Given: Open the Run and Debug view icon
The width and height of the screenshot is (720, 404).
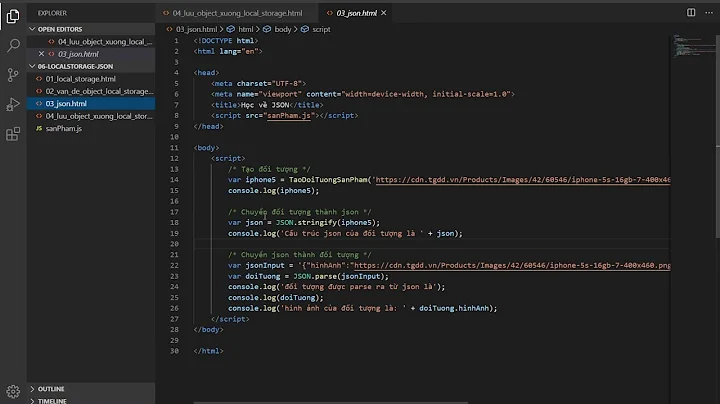Looking at the screenshot, I should (13, 104).
